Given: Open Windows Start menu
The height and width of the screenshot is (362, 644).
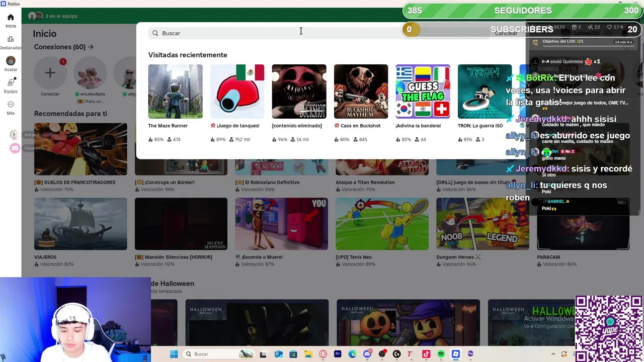Looking at the screenshot, I should 174,354.
